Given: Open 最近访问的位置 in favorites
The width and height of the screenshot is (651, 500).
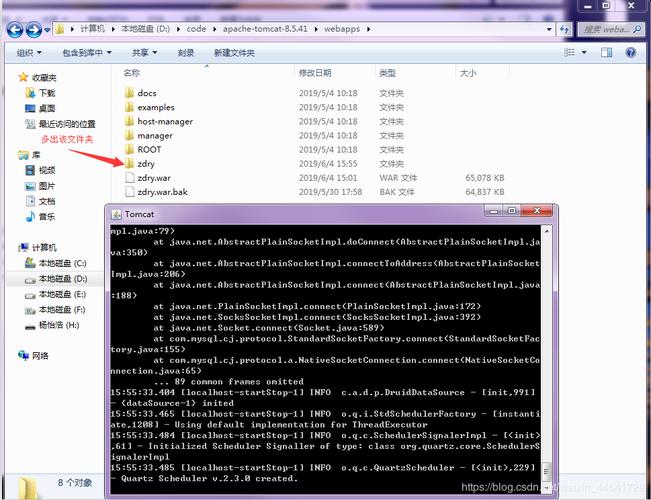Looking at the screenshot, I should coord(67,124).
